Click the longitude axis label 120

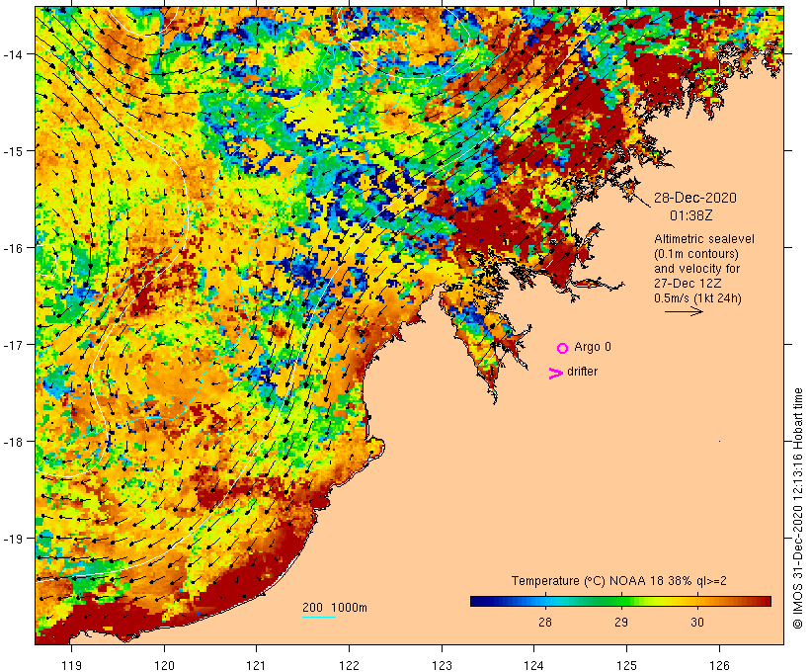click(164, 665)
